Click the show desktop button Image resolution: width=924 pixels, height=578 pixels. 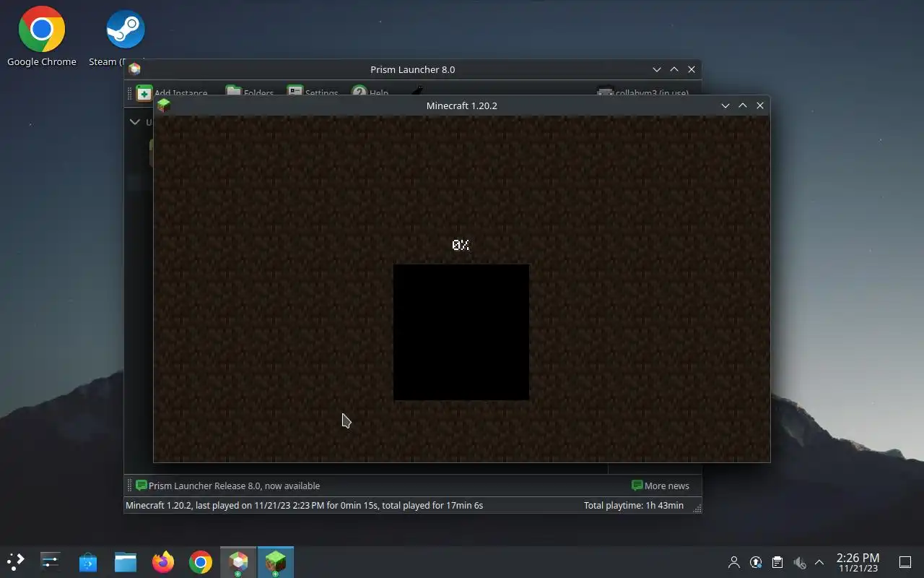905,562
